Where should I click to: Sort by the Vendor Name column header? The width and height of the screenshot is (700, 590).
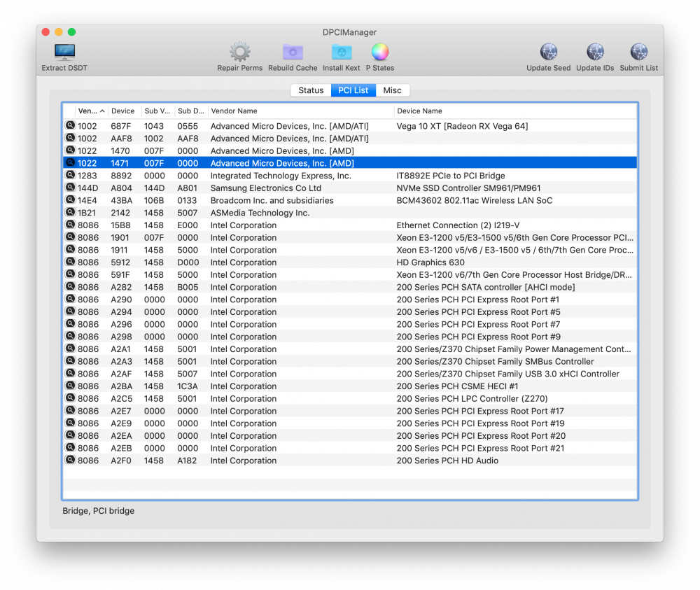click(x=301, y=111)
